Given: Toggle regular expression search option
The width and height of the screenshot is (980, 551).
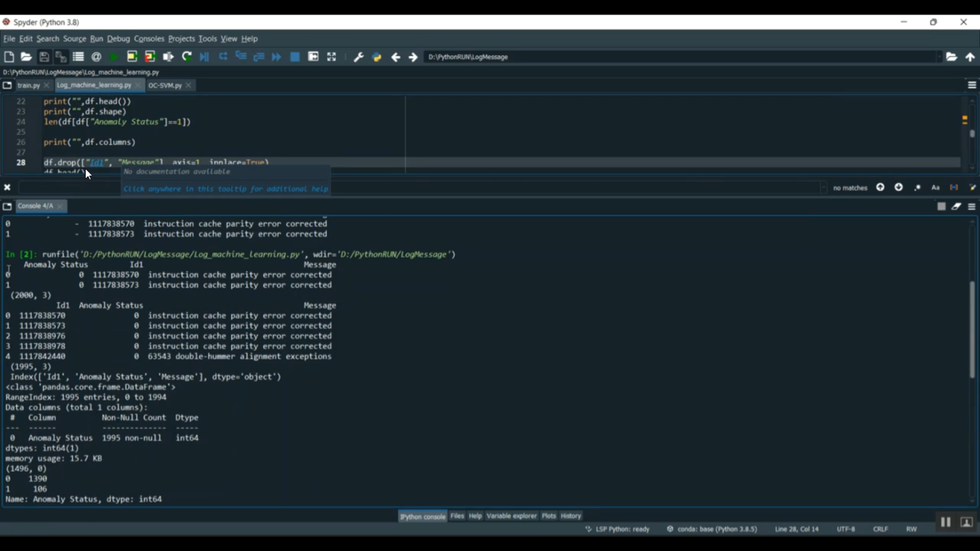Looking at the screenshot, I should 917,187.
